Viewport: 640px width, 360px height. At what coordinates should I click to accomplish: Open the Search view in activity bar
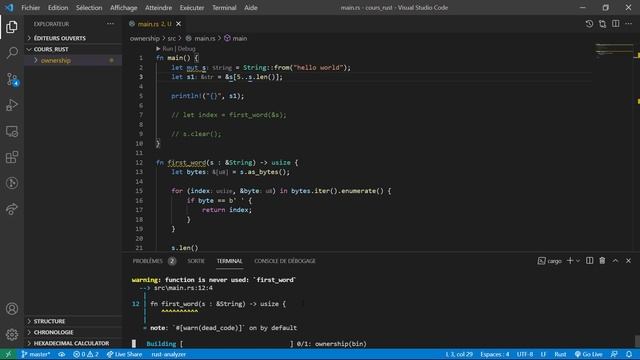coord(12,53)
